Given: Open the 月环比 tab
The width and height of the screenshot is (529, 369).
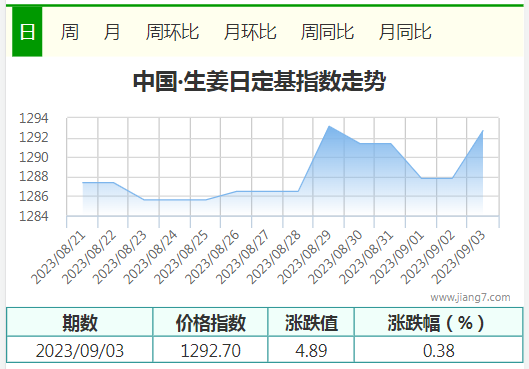Looking at the screenshot, I should point(250,32).
